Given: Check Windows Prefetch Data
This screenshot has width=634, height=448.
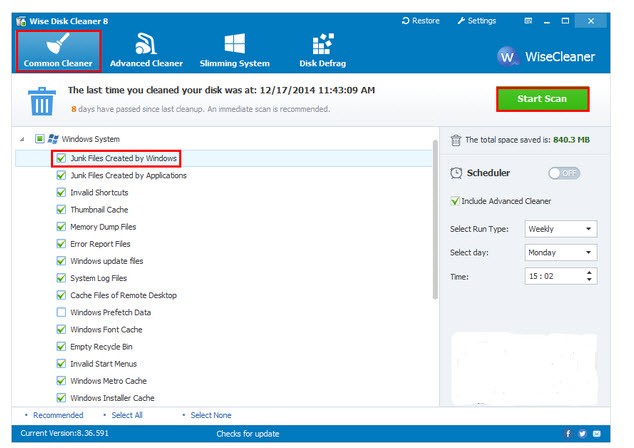Looking at the screenshot, I should pyautogui.click(x=61, y=312).
